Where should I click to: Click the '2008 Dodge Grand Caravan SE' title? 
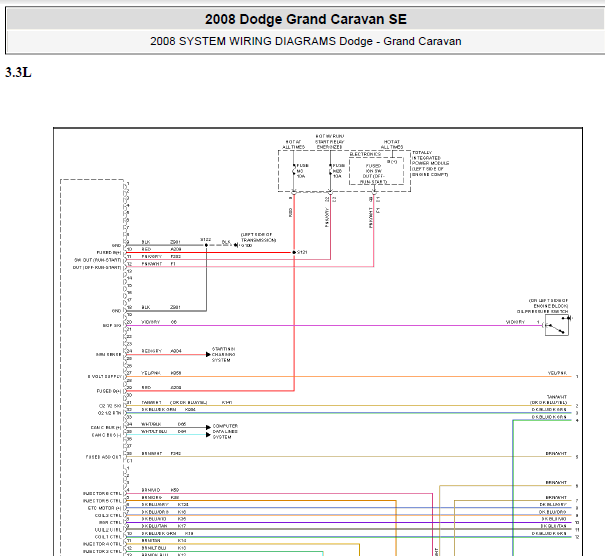306,19
